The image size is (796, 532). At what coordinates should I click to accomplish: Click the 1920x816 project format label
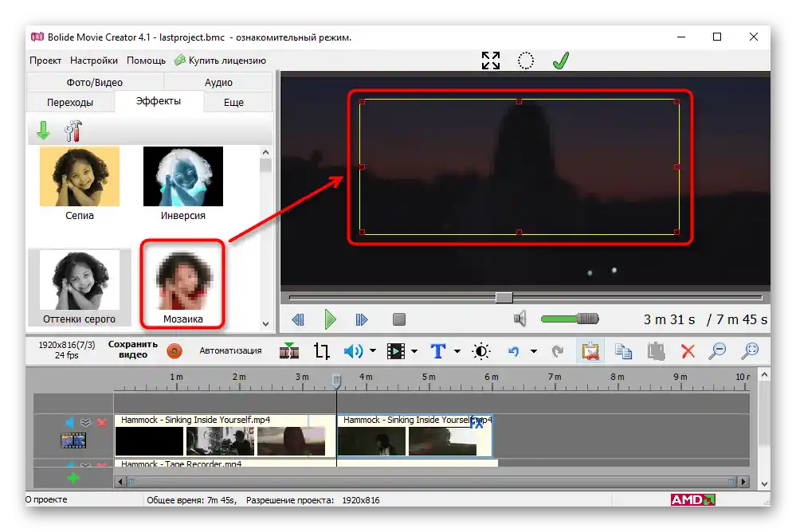point(66,350)
